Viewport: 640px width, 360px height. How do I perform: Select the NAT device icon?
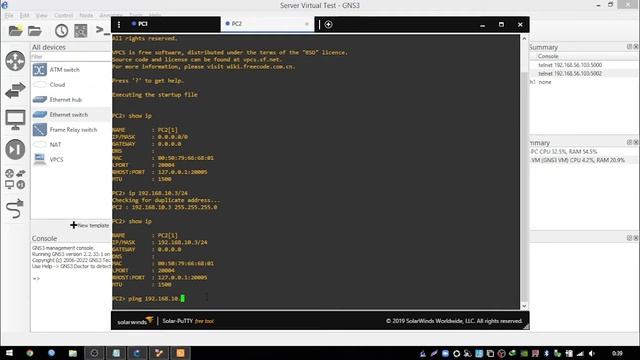point(40,144)
